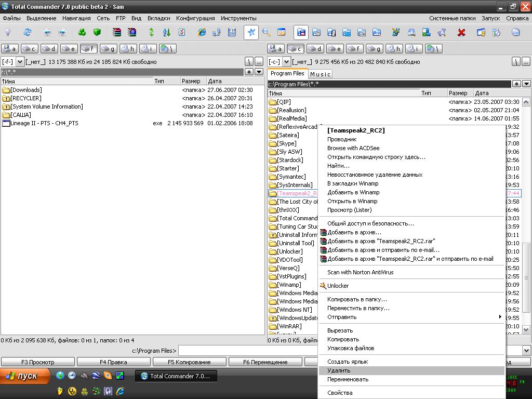Go up with right panel '..' button

point(526,62)
